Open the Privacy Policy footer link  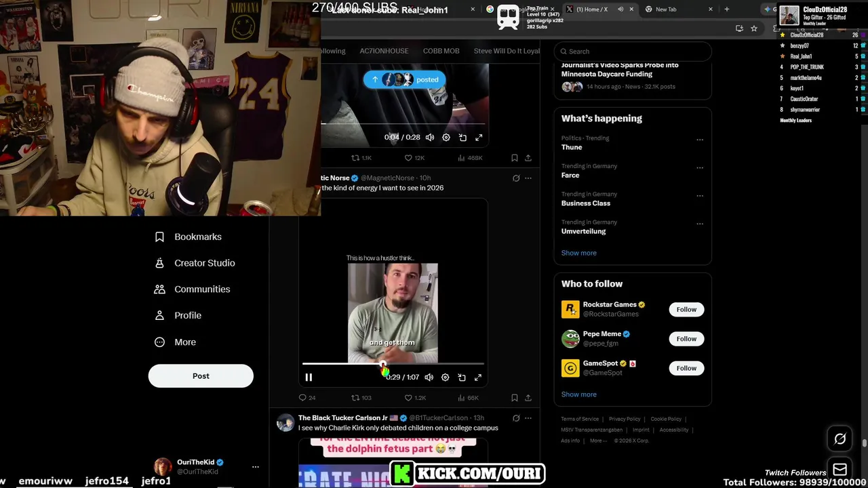click(x=625, y=419)
